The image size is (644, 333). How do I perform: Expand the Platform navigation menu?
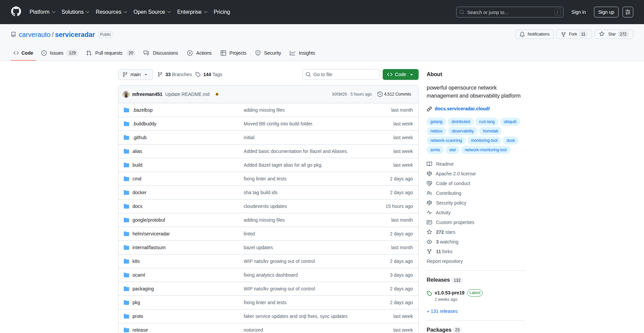point(42,12)
